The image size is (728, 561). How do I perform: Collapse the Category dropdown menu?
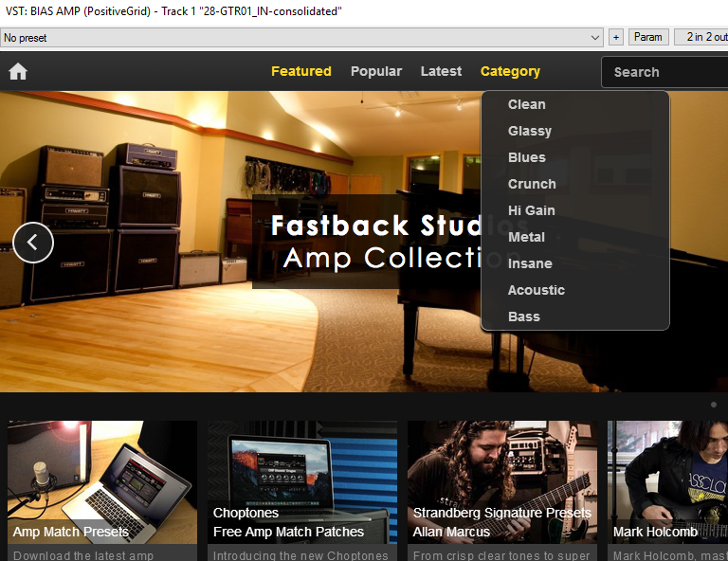[x=510, y=71]
